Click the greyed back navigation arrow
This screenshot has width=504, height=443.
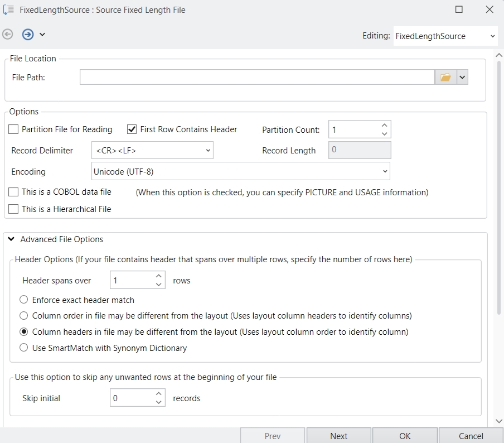tap(8, 35)
